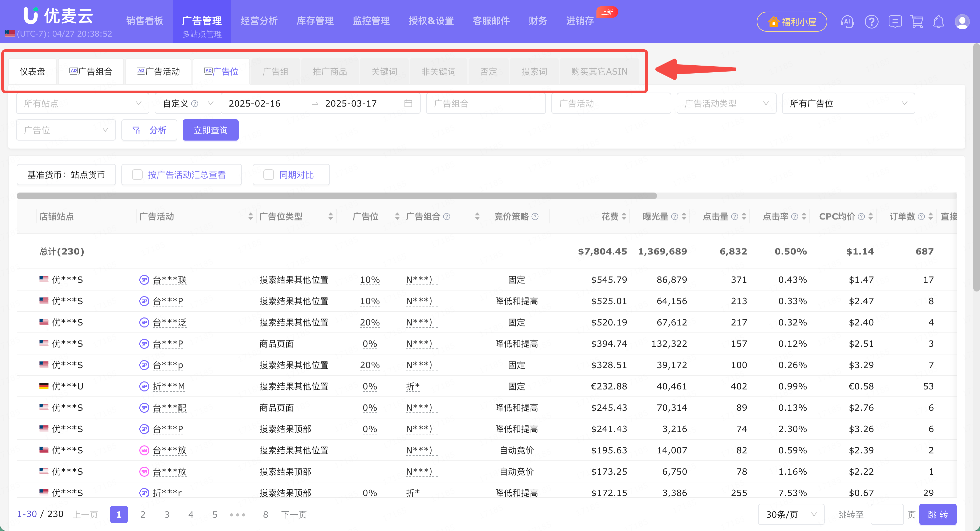Click the CPC均价 help icon
The width and height of the screenshot is (980, 531).
[861, 216]
